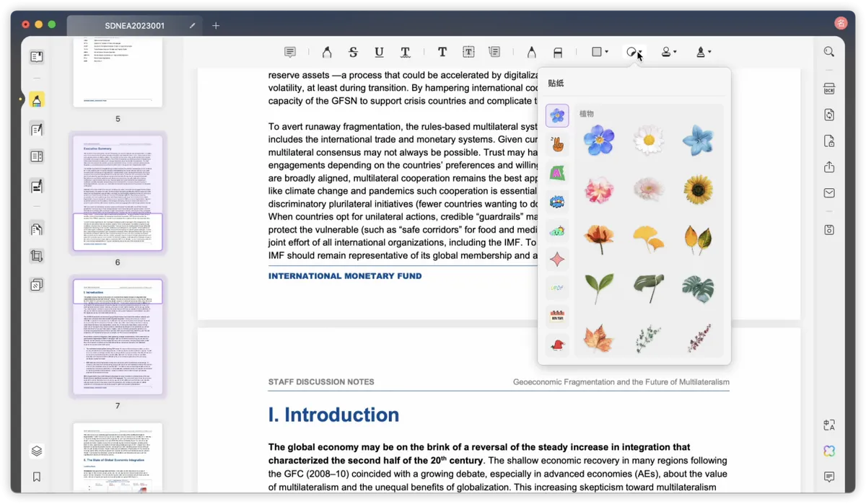Viewport: 866px width, 504px height.
Task: Select the Text callout tool
Action: [494, 52]
